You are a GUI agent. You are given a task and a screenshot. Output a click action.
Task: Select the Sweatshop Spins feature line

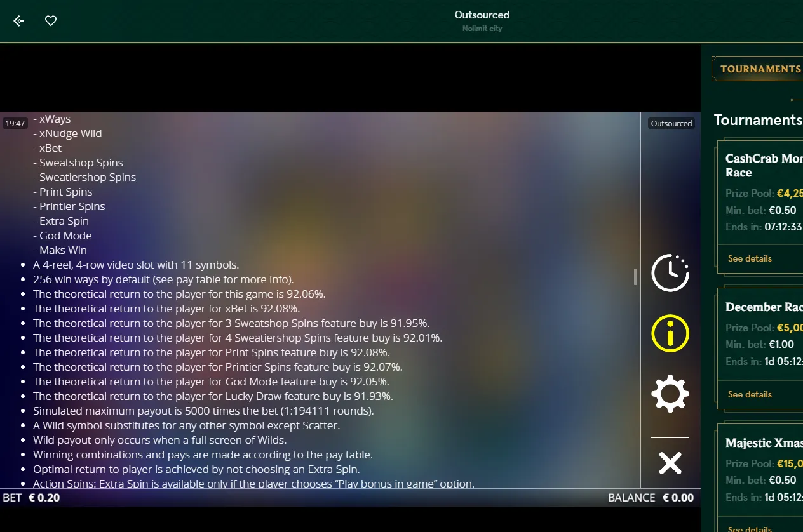(78, 163)
